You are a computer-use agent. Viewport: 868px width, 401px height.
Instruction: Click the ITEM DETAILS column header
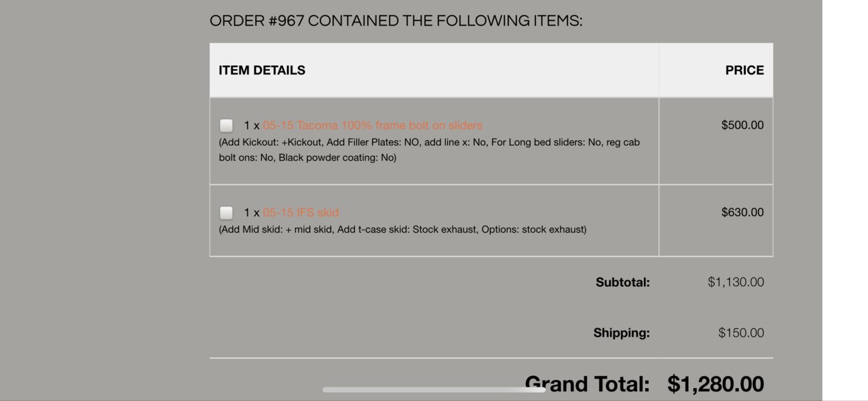point(262,71)
